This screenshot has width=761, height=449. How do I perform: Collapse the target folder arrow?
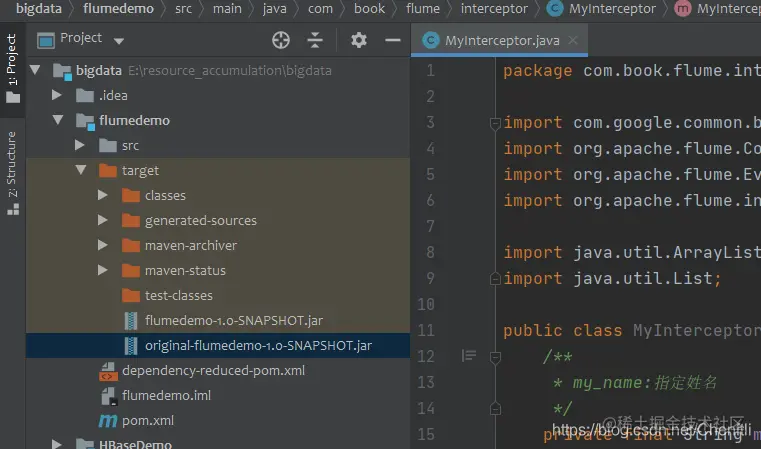point(81,170)
